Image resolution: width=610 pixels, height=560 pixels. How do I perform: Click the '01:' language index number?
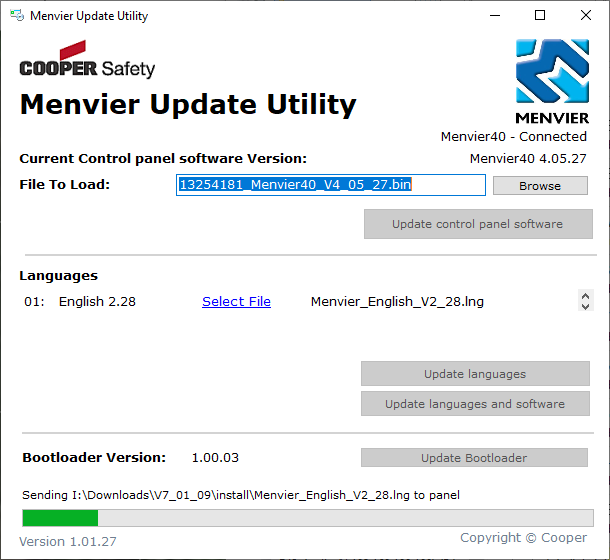click(x=34, y=302)
